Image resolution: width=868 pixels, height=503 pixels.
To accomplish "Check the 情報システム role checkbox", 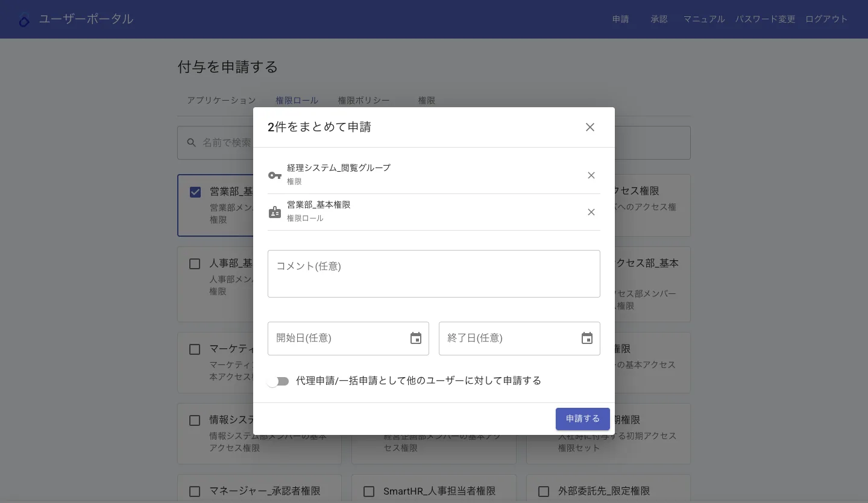I will [195, 420].
